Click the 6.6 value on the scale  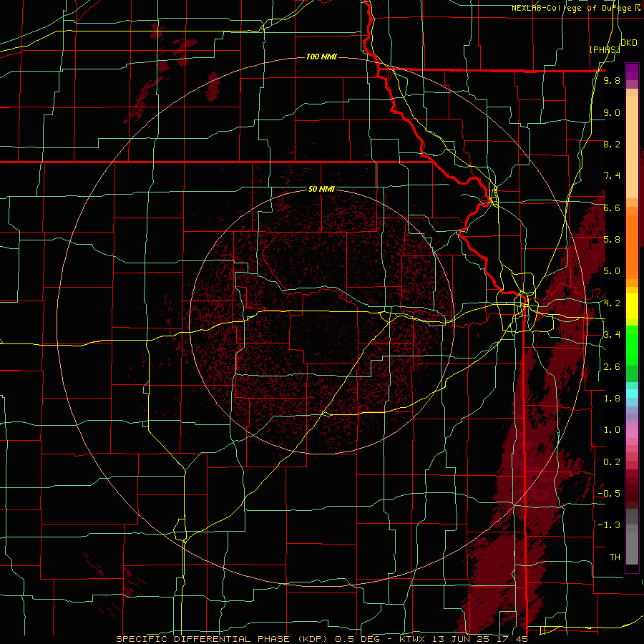click(612, 208)
